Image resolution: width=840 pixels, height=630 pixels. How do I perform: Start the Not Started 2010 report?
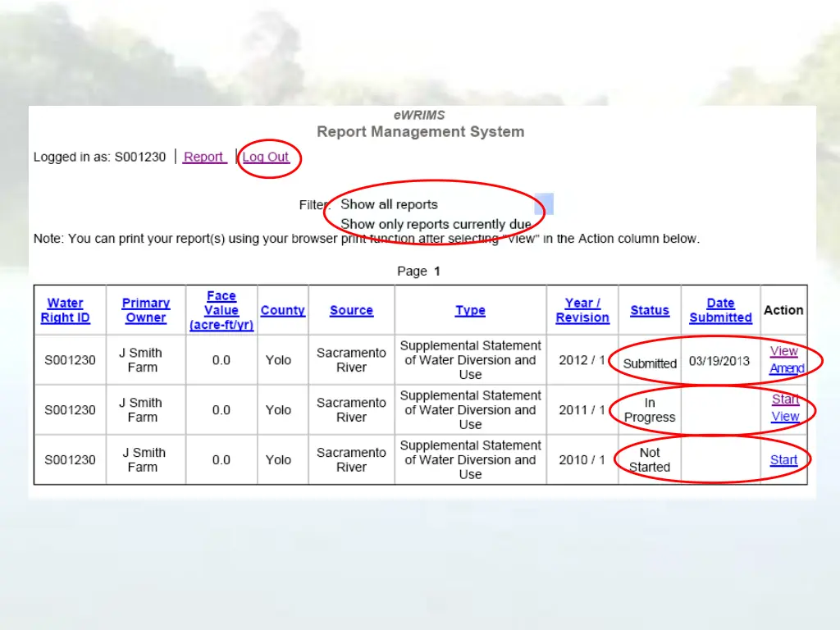coord(783,460)
